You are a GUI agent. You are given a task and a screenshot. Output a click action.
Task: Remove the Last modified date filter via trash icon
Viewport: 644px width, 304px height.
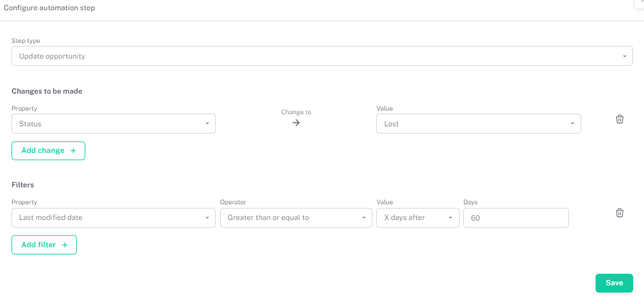619,213
